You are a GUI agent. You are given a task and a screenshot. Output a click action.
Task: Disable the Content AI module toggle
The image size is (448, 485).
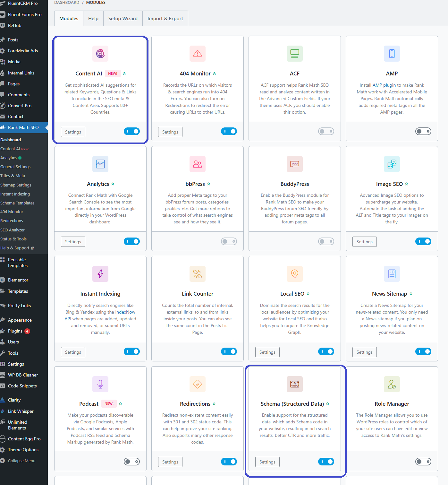[131, 131]
